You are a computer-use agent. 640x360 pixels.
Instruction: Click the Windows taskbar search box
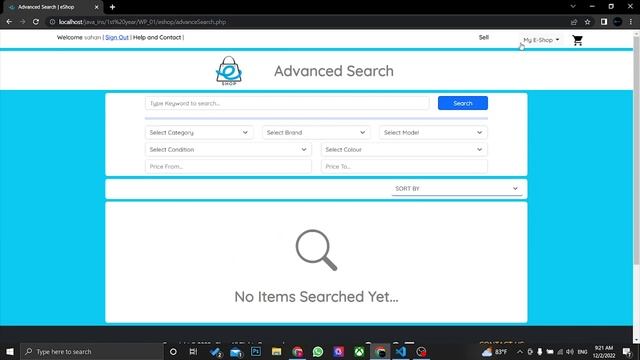[91, 351]
